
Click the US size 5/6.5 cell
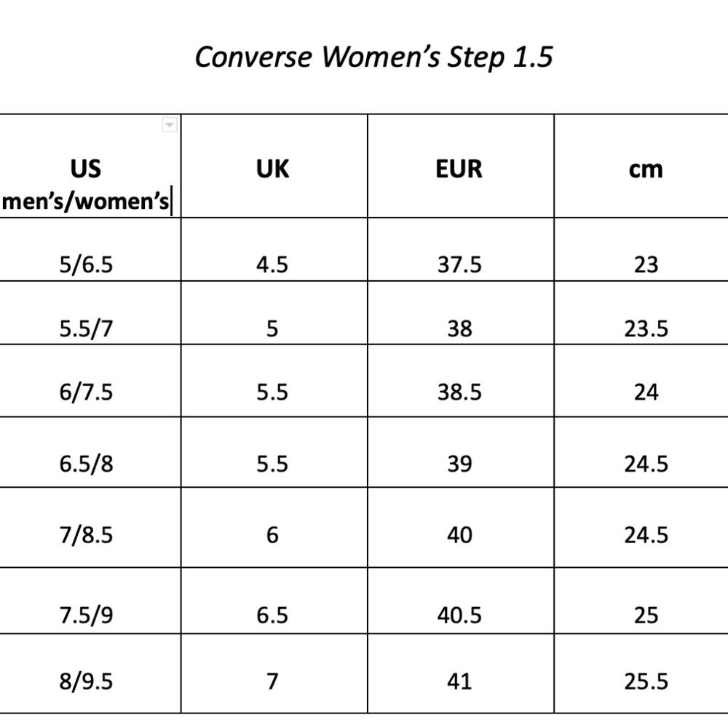coord(87,264)
